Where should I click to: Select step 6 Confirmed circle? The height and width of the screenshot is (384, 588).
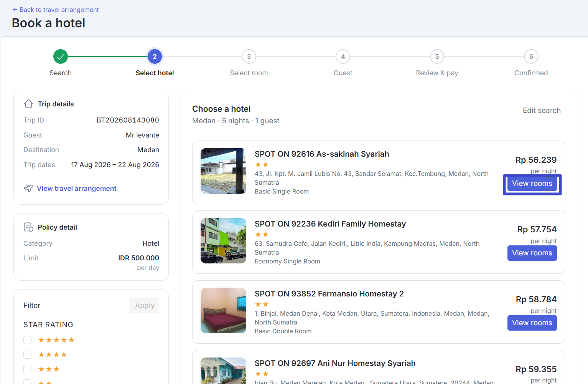pos(531,56)
